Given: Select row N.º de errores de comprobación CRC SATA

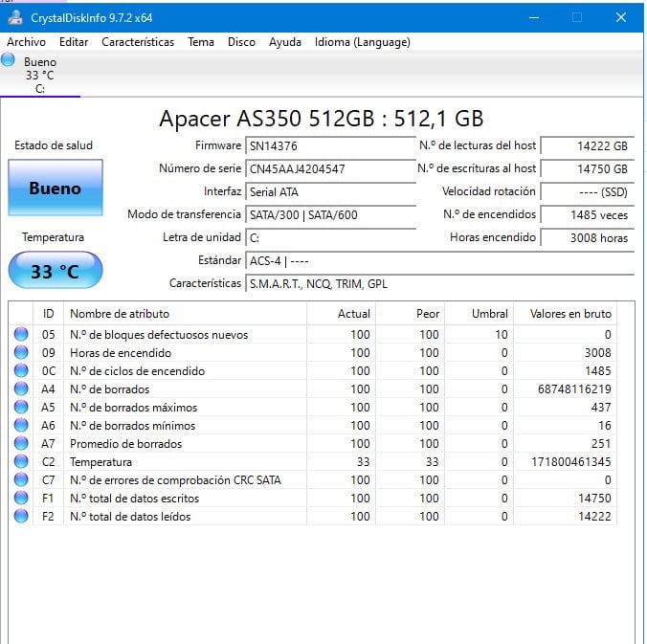Looking at the screenshot, I should click(x=313, y=479).
